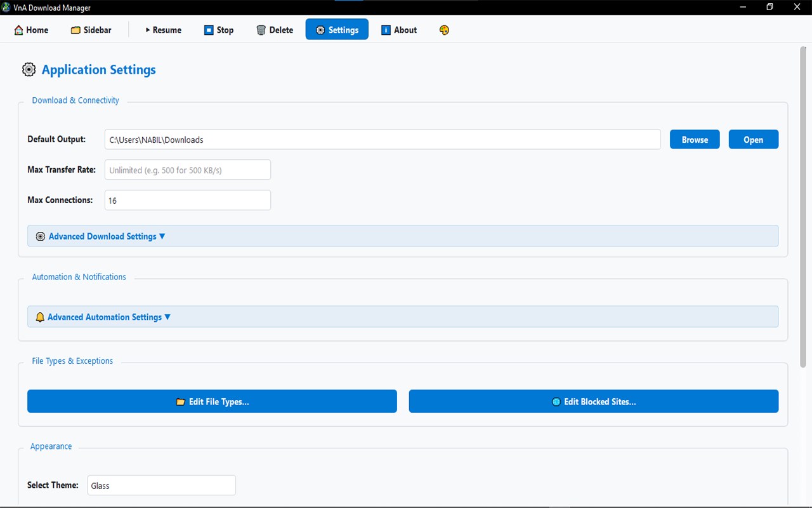Resume the selected download

[x=163, y=30]
